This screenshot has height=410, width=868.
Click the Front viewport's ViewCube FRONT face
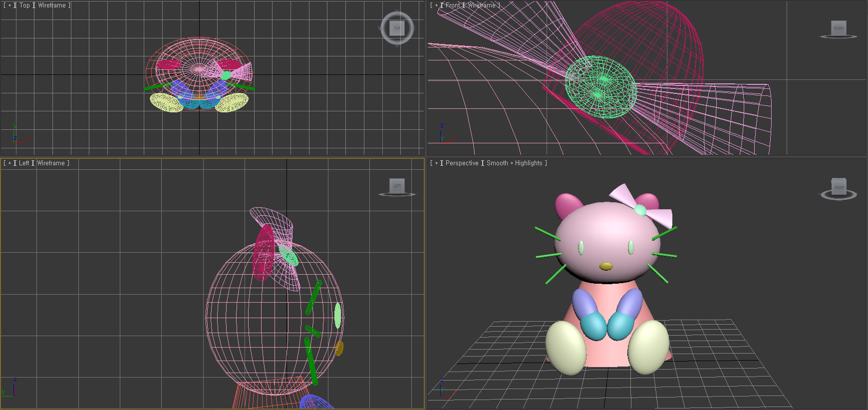click(x=839, y=28)
